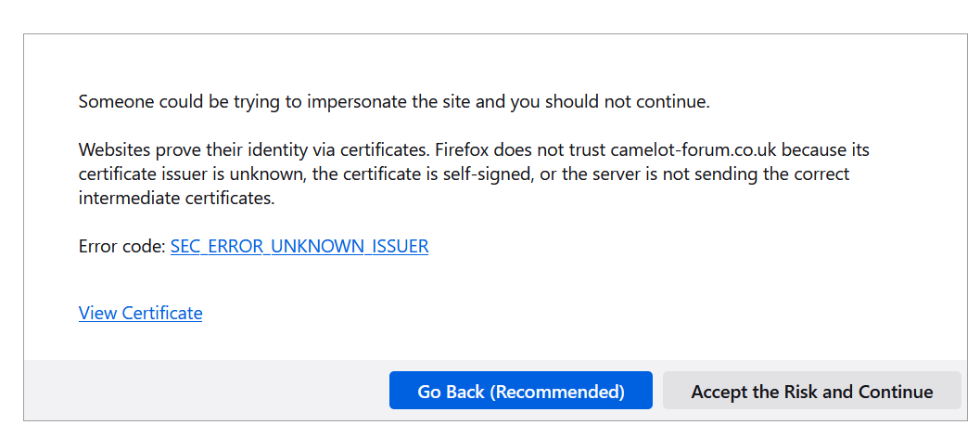This screenshot has width=980, height=438.
Task: Click the phrase "you should not continue"
Action: 609,102
